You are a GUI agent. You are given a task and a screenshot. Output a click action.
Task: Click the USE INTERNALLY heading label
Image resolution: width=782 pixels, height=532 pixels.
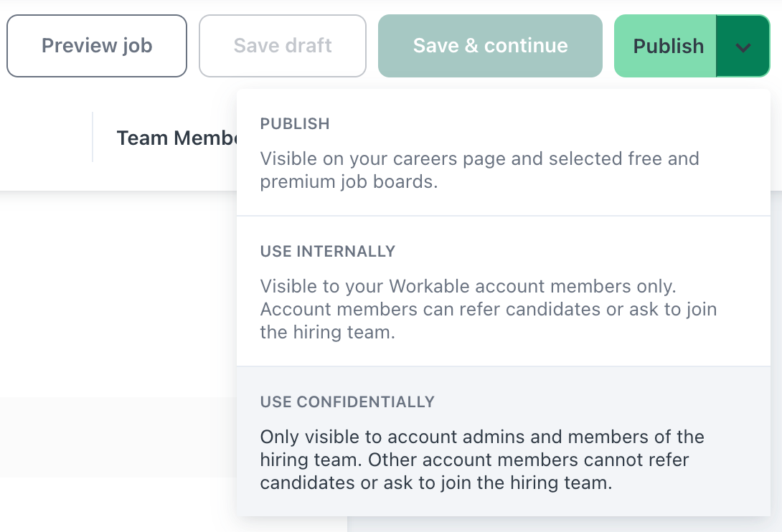click(x=328, y=252)
